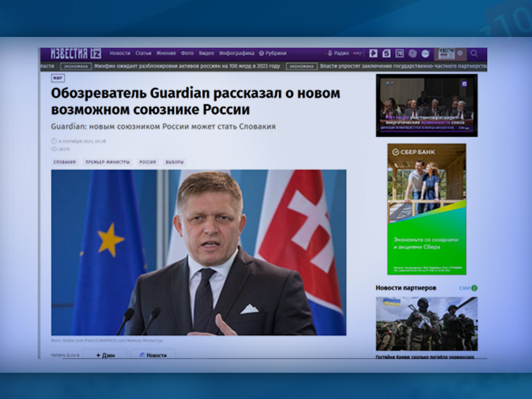Click the round spiral logo icon in the header

point(412,53)
